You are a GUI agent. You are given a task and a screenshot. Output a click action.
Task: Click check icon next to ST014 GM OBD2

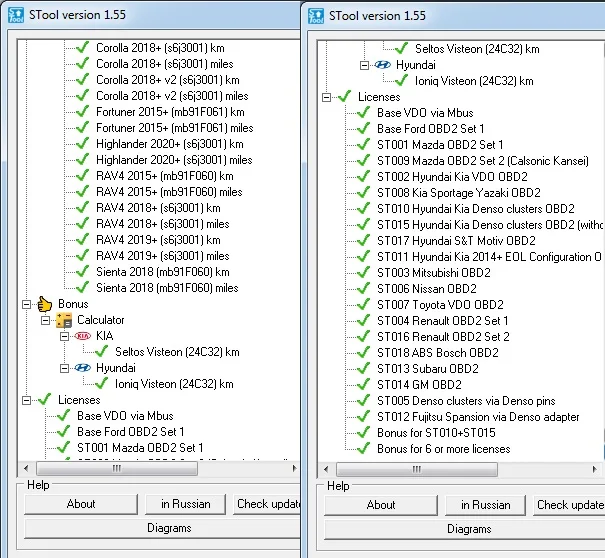point(363,384)
